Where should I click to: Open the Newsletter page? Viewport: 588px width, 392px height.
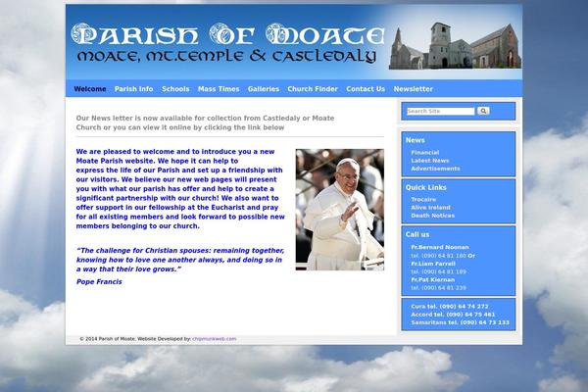point(413,89)
